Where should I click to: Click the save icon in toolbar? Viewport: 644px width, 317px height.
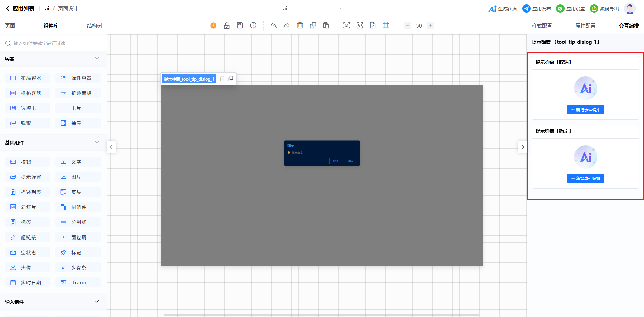pos(240,25)
